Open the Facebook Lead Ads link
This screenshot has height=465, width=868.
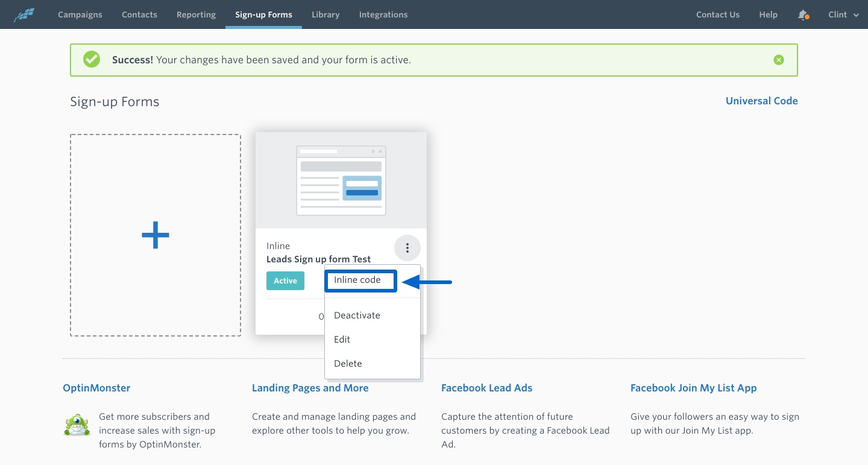(x=487, y=388)
